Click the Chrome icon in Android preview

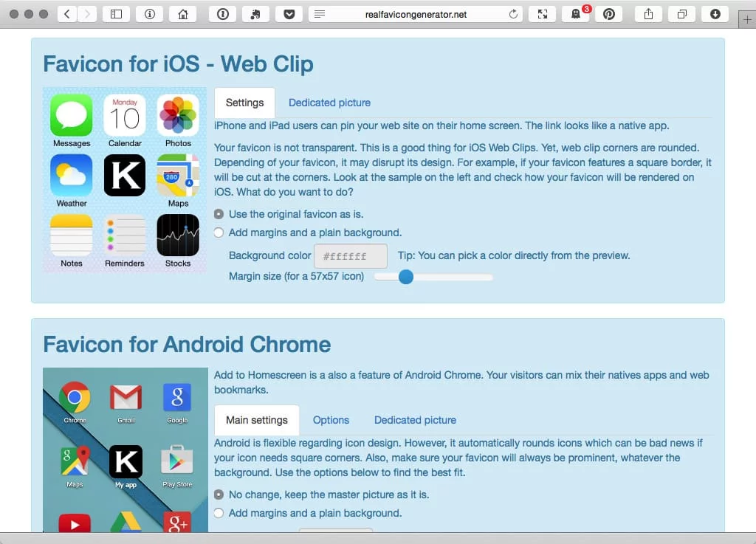pyautogui.click(x=75, y=398)
